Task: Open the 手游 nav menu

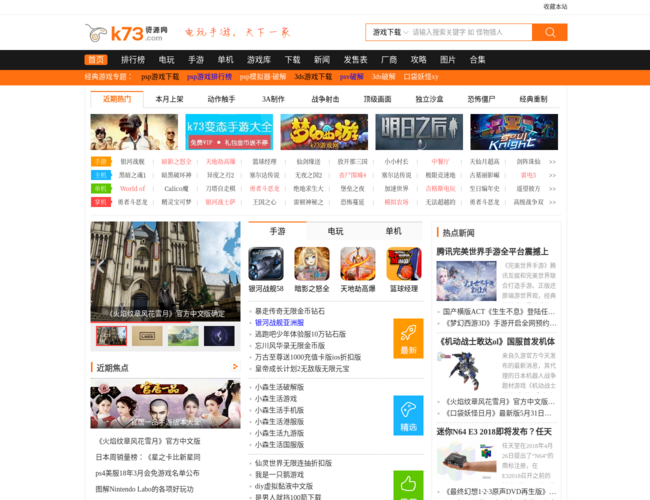Action: (196, 60)
